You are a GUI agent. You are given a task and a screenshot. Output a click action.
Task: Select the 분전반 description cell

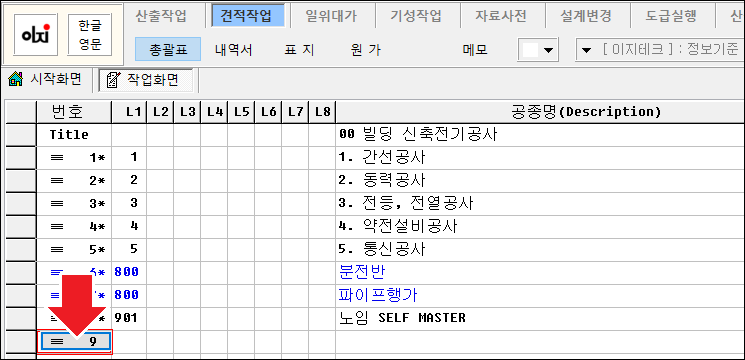point(540,272)
